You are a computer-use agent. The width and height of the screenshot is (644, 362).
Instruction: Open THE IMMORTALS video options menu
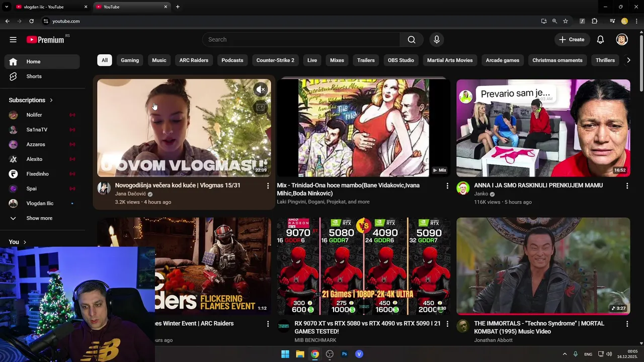click(x=627, y=324)
